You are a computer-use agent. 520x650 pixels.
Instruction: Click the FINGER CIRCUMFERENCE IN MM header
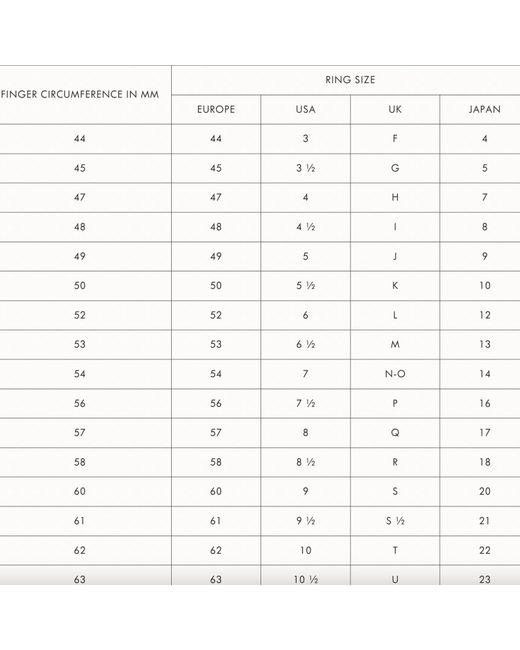pos(80,95)
